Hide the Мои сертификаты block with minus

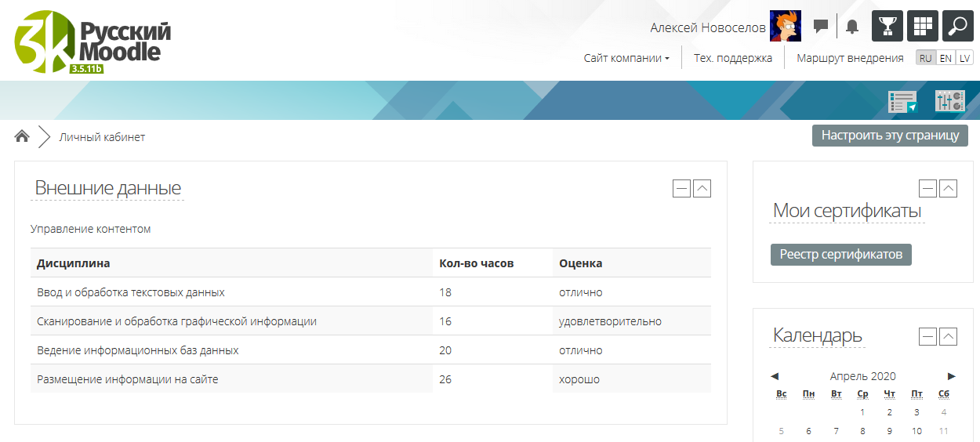coord(927,188)
